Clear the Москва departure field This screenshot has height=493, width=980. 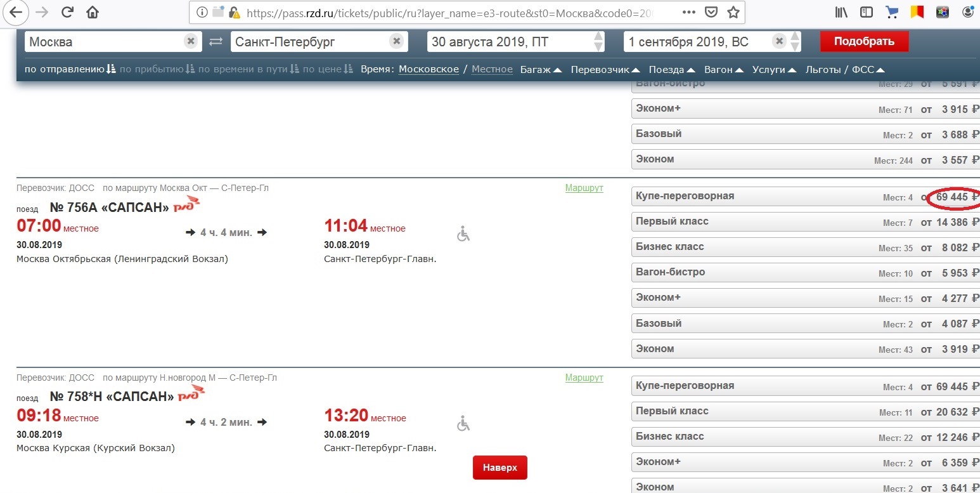tap(190, 42)
